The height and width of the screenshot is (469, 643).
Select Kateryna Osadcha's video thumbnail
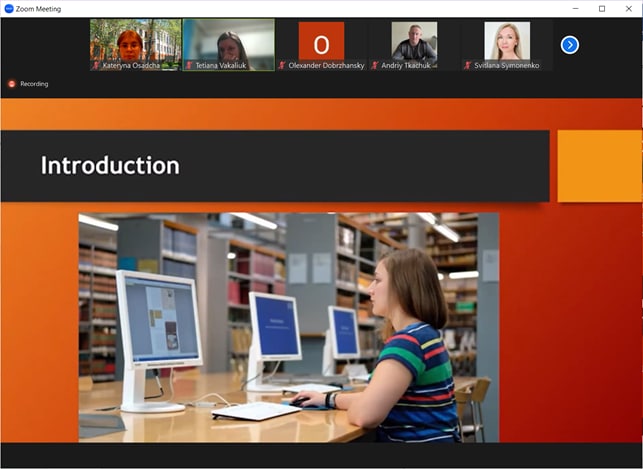tap(136, 45)
